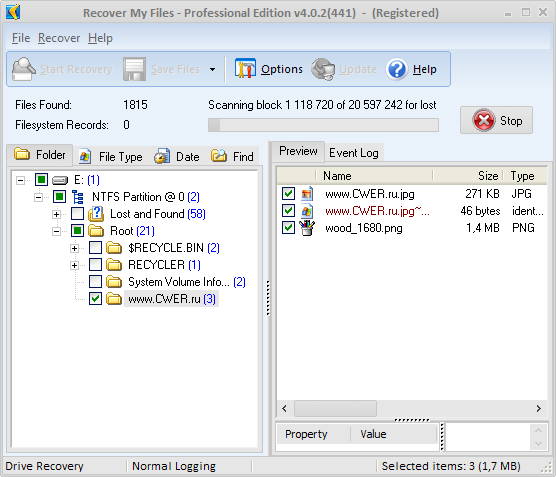Viewport: 556px width, 477px height.
Task: Uncheck the wood_1680.png file checkbox
Action: tap(288, 228)
